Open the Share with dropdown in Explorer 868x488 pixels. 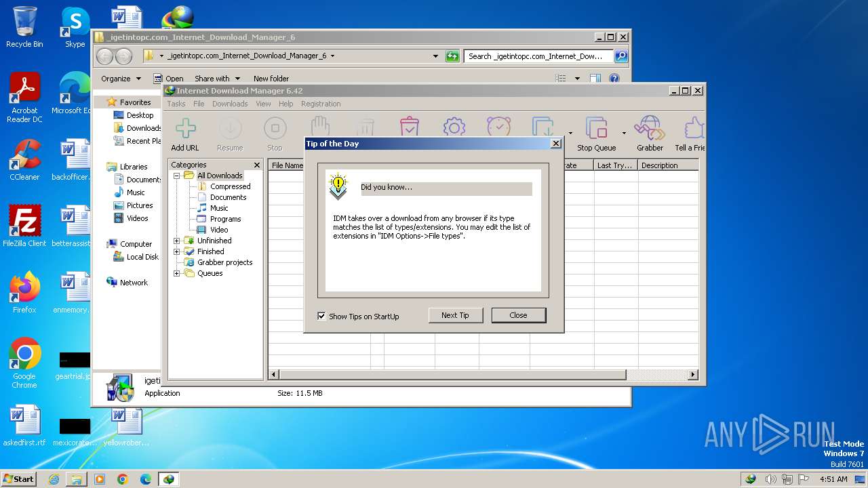click(x=217, y=79)
